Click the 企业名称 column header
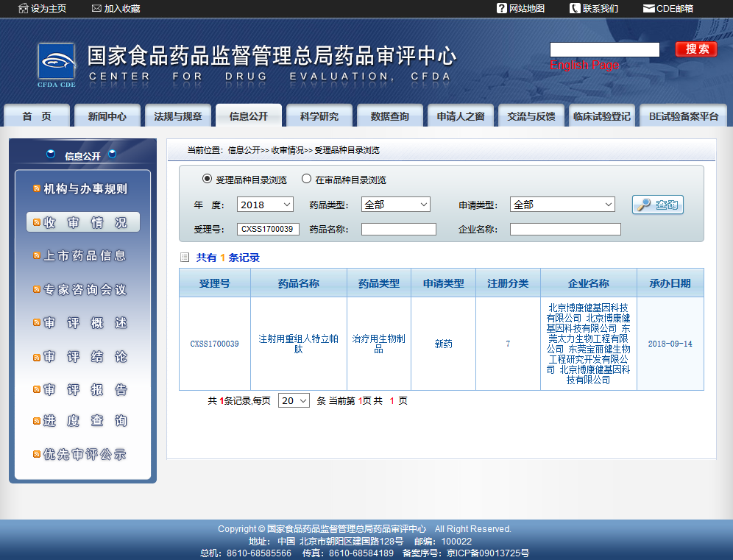This screenshot has width=733, height=560. coord(589,283)
